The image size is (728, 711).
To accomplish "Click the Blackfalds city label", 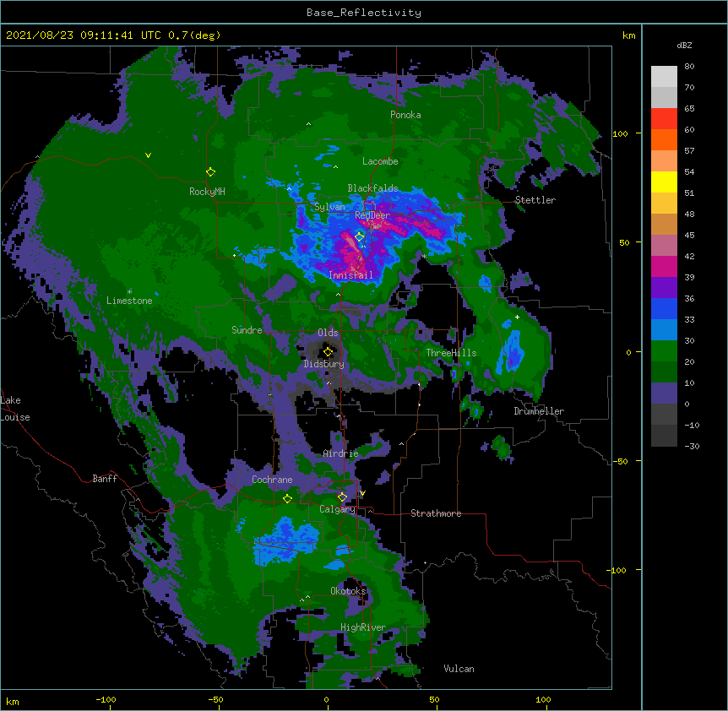I will coord(372,188).
